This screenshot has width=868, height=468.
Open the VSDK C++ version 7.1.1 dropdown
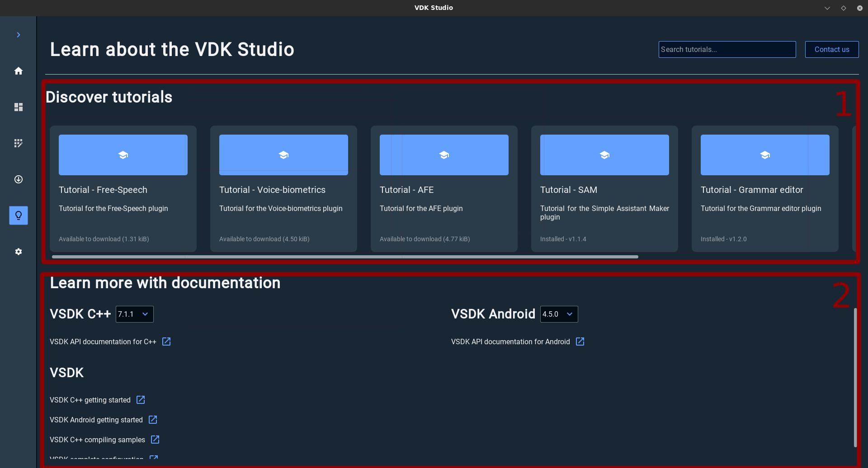point(135,314)
